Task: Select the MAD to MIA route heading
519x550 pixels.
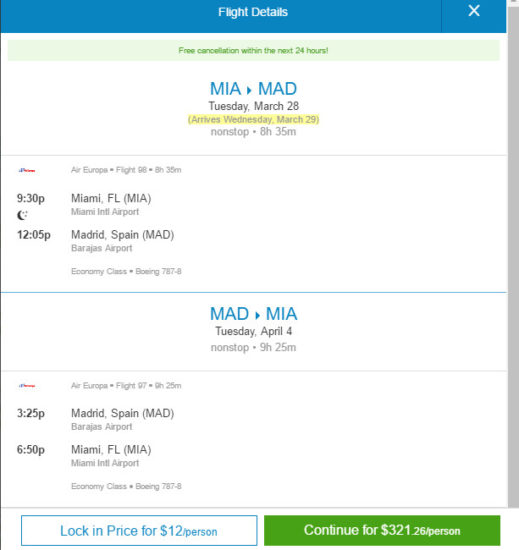Action: point(253,314)
